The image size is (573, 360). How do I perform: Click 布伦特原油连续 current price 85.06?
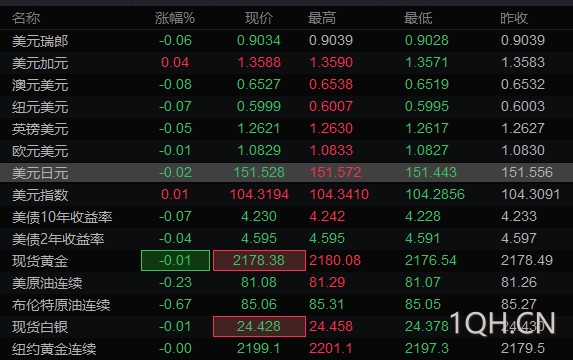pyautogui.click(x=259, y=304)
